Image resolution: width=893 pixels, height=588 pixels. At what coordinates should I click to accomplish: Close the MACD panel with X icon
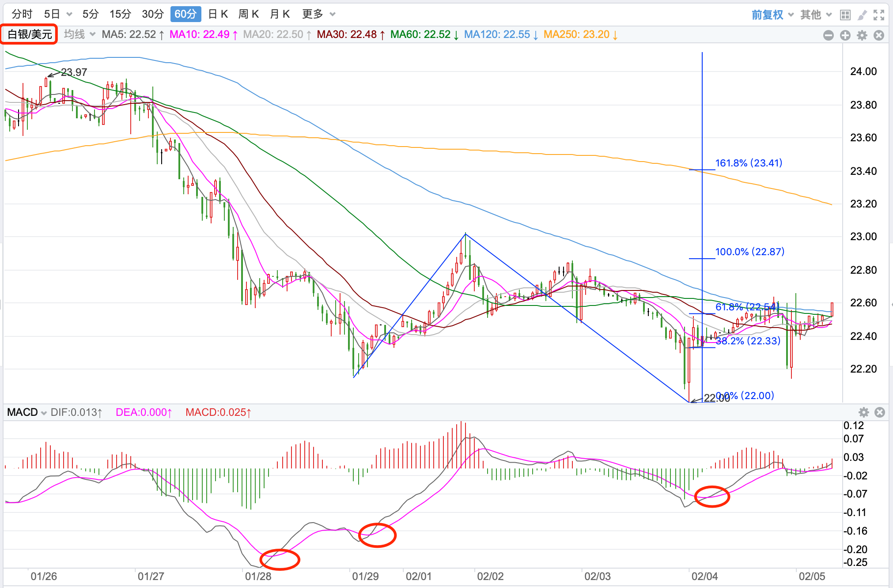pyautogui.click(x=880, y=412)
